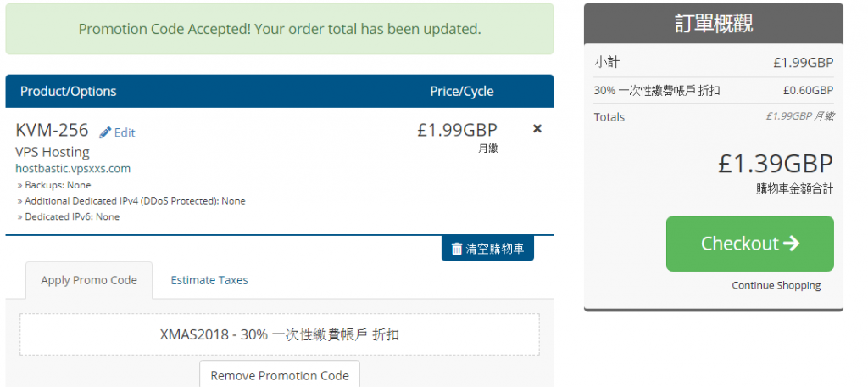Remove KVM-256 using the X icon
This screenshot has width=868, height=387.
[x=537, y=129]
